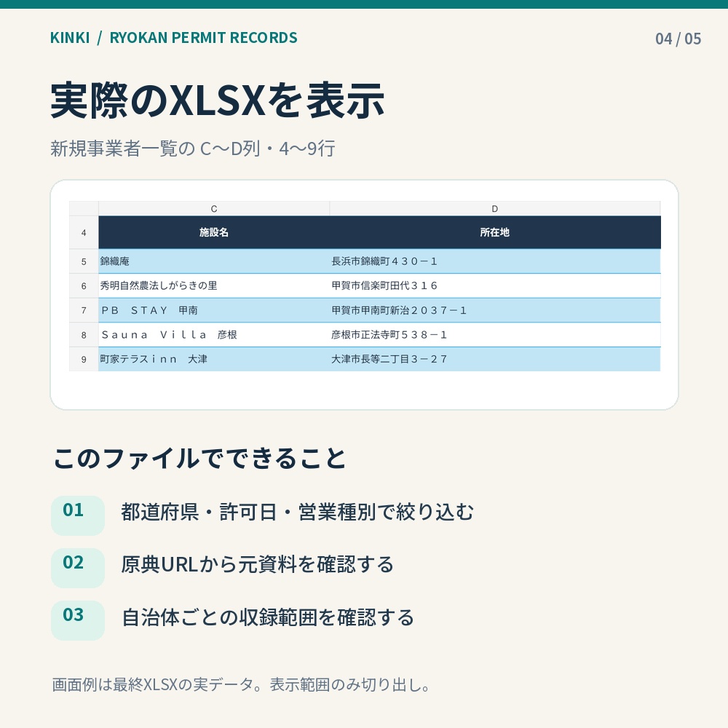The image size is (728, 728).
Task: Click the RYOKAN PERMIT RECORDS heading text
Action: tap(203, 38)
